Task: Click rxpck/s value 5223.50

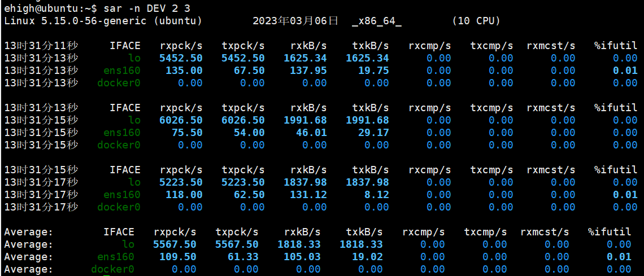Action: coord(181,182)
